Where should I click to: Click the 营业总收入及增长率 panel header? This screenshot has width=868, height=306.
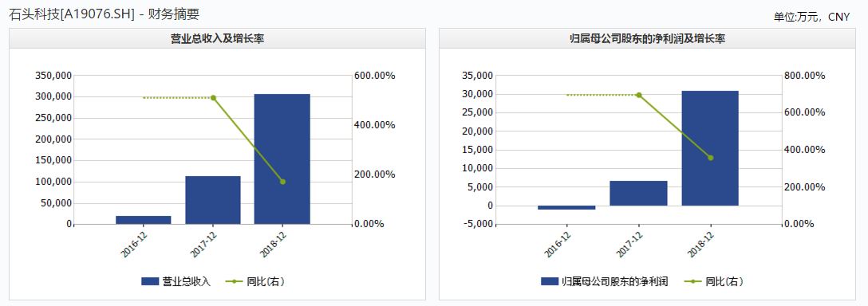click(x=217, y=39)
